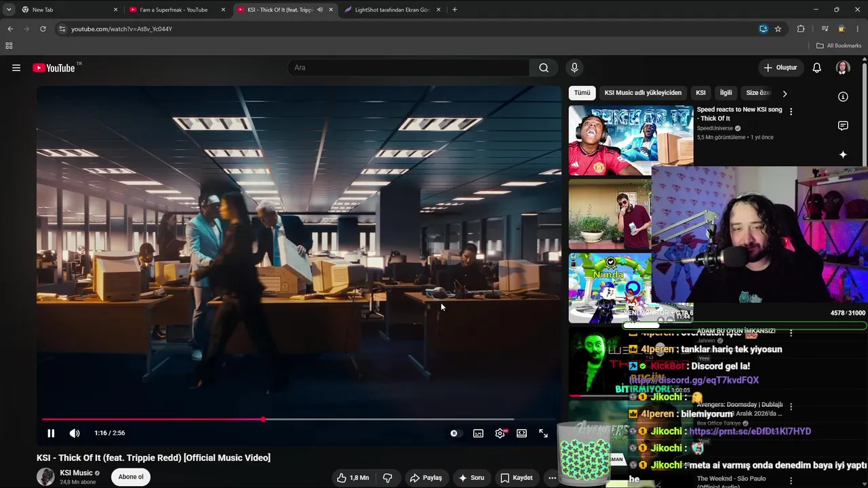The height and width of the screenshot is (488, 868).
Task: Open the apps grid in bookmarks bar
Action: 9,45
